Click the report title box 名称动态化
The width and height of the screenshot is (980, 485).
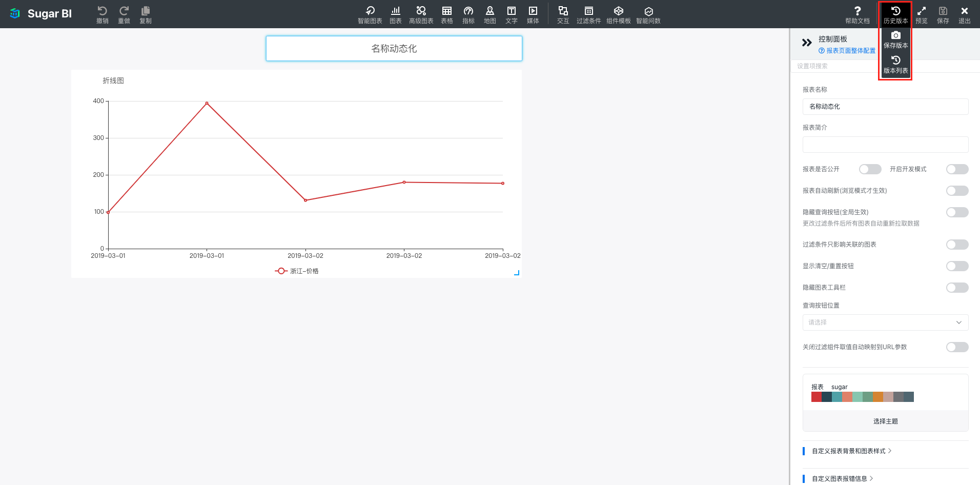pyautogui.click(x=394, y=48)
